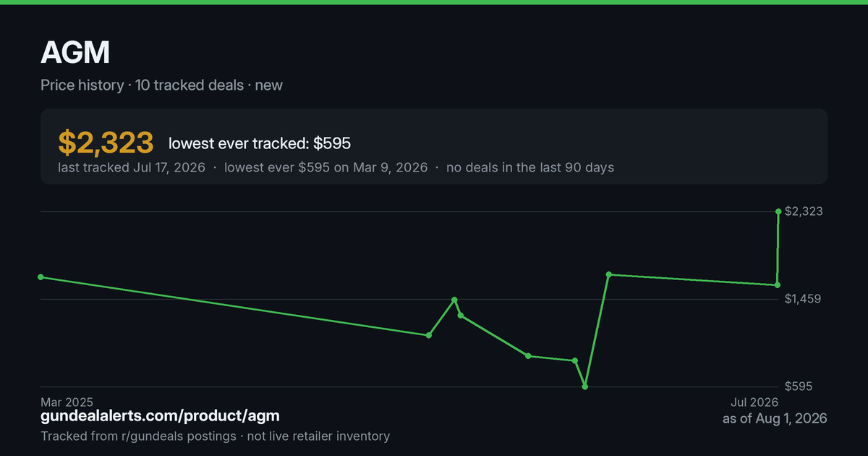Click the first data point at Mar 2025
This screenshot has width=868, height=456.
(x=41, y=277)
